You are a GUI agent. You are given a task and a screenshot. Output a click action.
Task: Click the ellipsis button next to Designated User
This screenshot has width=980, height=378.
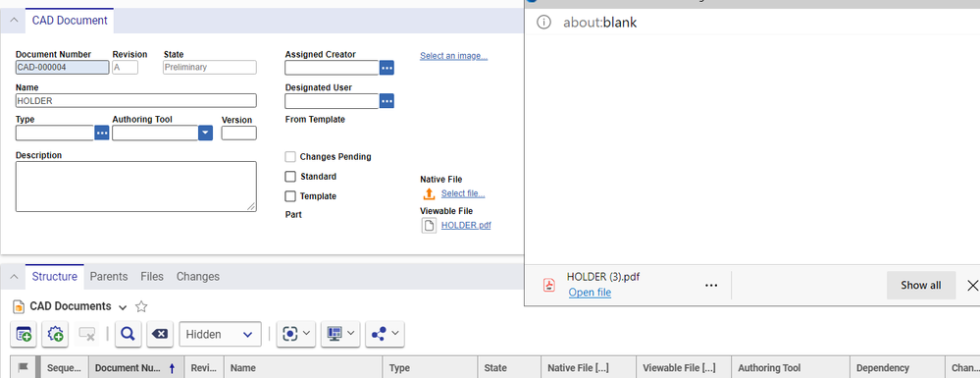point(387,101)
